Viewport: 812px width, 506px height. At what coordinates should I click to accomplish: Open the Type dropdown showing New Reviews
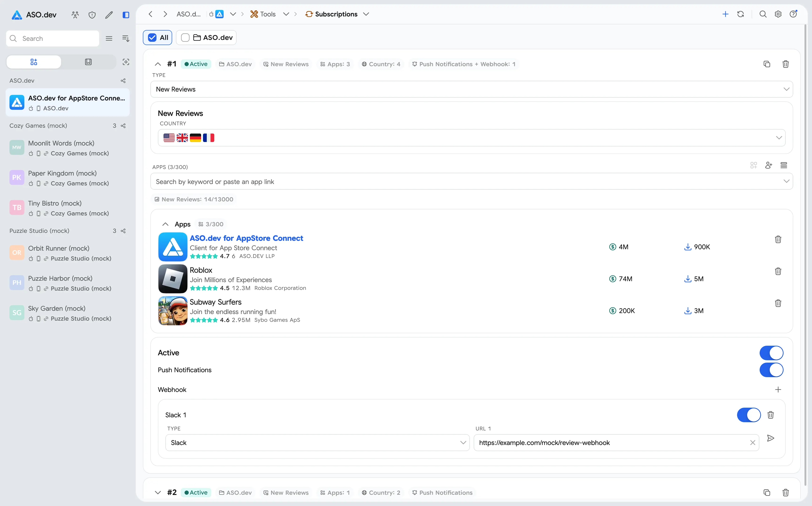(x=471, y=89)
